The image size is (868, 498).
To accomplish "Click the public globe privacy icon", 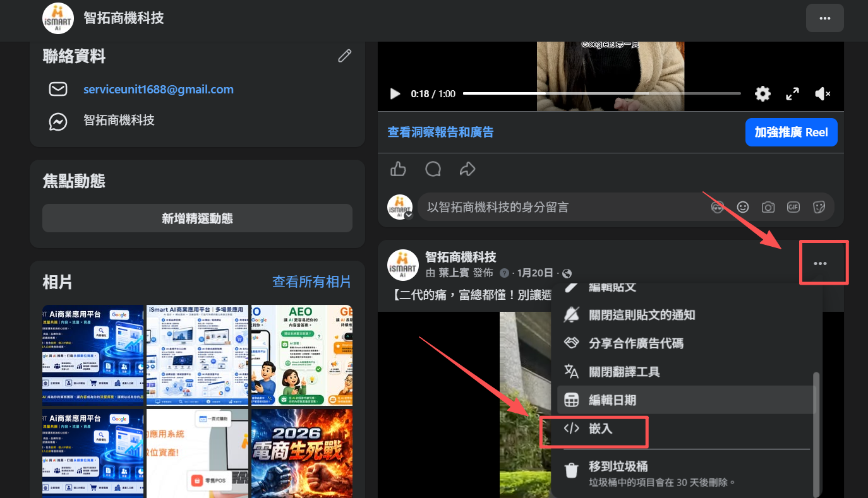I will coord(567,273).
